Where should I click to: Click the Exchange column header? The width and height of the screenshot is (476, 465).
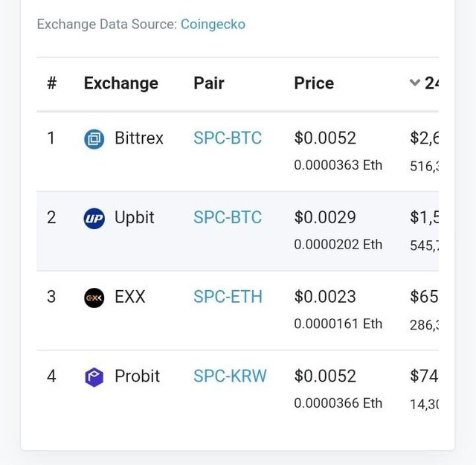click(121, 83)
